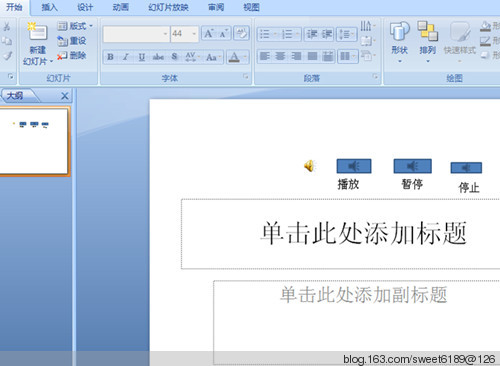This screenshot has width=500, height=366.
Task: Click the Increase Font Size icon
Action: [209, 34]
